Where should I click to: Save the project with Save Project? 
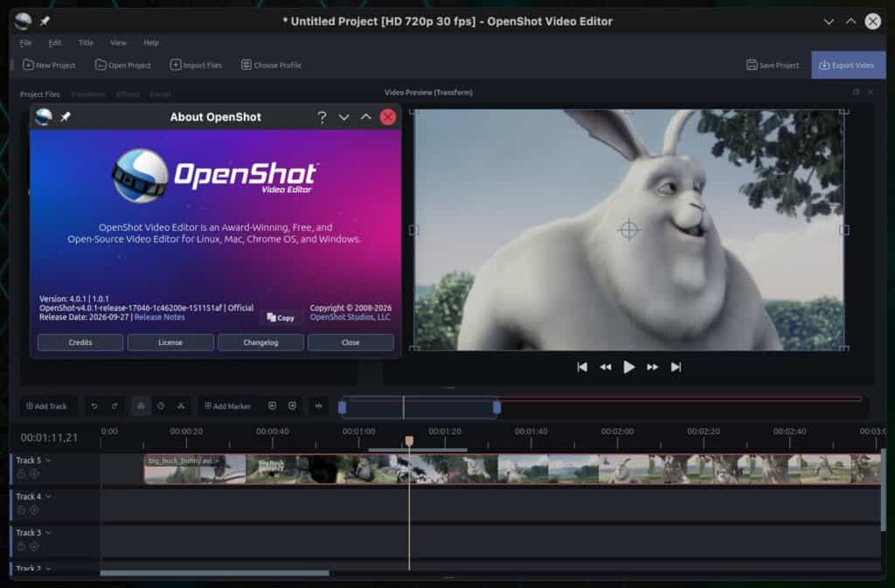[x=773, y=65]
